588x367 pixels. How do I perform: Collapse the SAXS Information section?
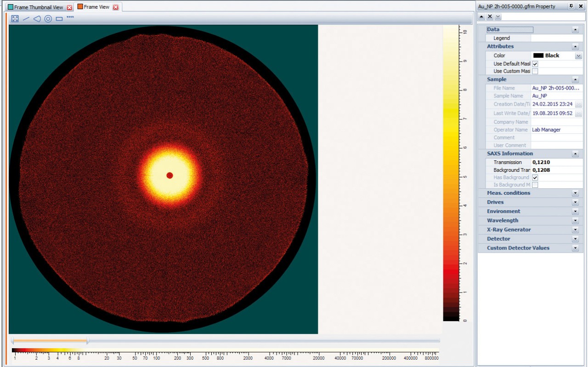click(575, 154)
